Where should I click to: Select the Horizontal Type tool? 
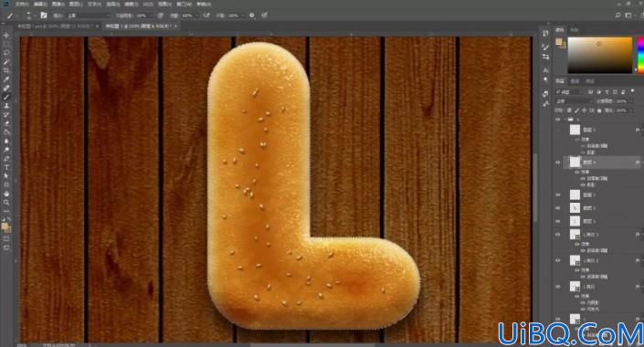[x=6, y=167]
